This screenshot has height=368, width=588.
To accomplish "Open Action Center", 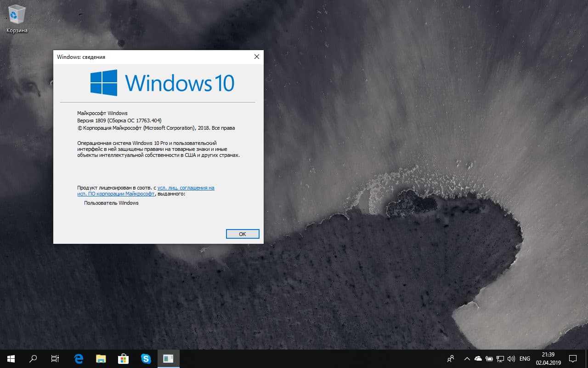I will 573,358.
